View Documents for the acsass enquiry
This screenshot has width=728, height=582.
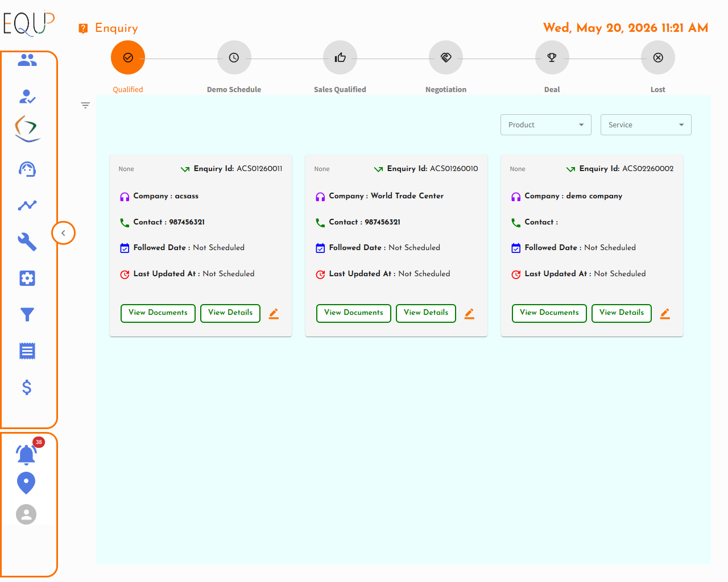tap(158, 313)
